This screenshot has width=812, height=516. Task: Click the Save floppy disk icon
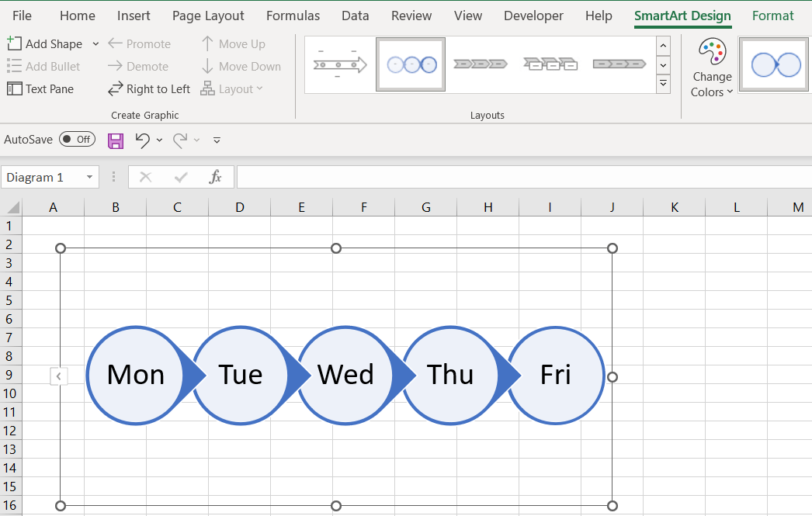click(x=116, y=140)
